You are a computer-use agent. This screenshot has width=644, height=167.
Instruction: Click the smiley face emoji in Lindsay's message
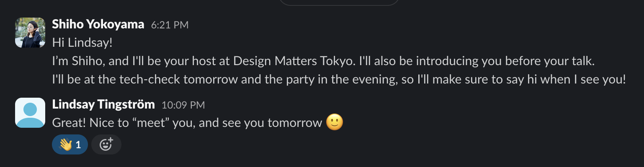[335, 122]
